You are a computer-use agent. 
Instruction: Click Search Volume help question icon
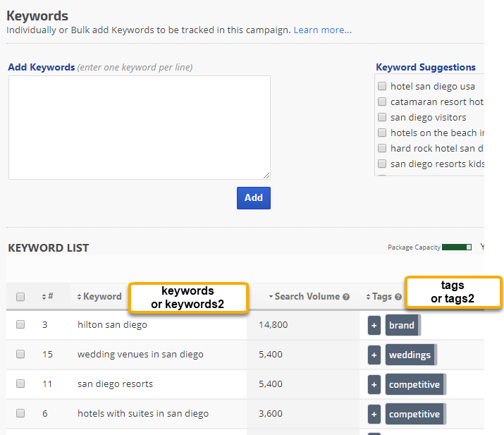click(x=346, y=297)
